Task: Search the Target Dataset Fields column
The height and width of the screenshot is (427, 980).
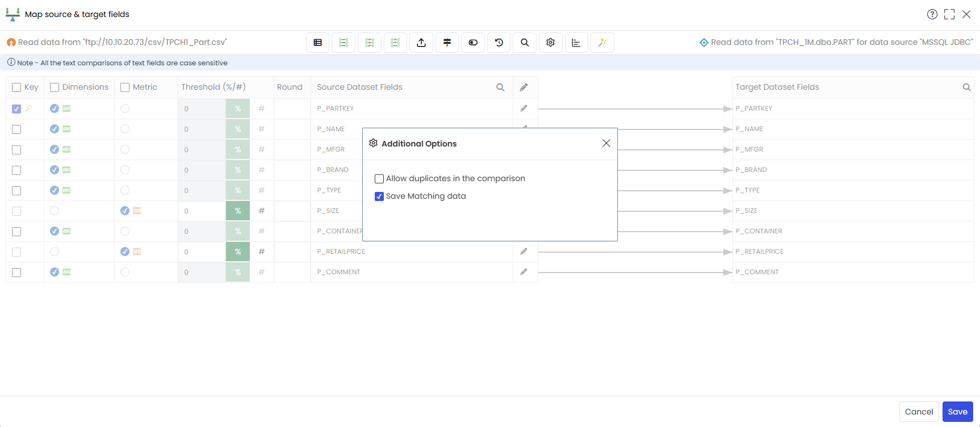Action: click(x=966, y=87)
